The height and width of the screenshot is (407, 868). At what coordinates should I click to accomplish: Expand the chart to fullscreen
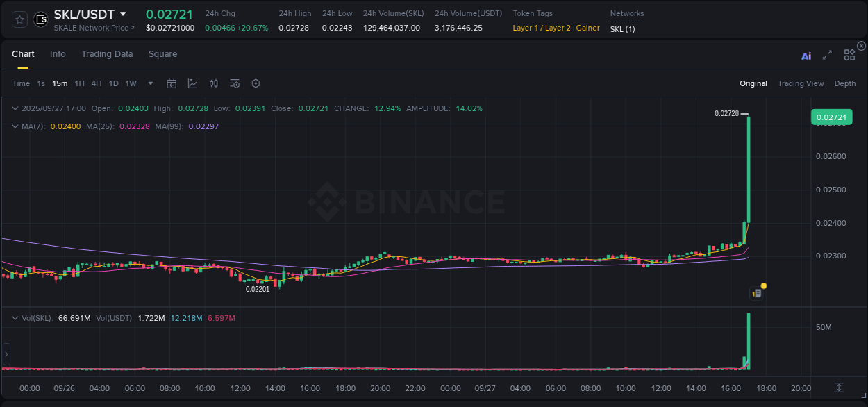click(x=827, y=54)
